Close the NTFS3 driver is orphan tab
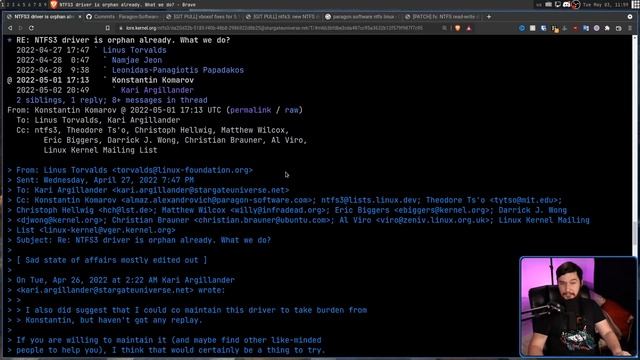 [x=80, y=17]
